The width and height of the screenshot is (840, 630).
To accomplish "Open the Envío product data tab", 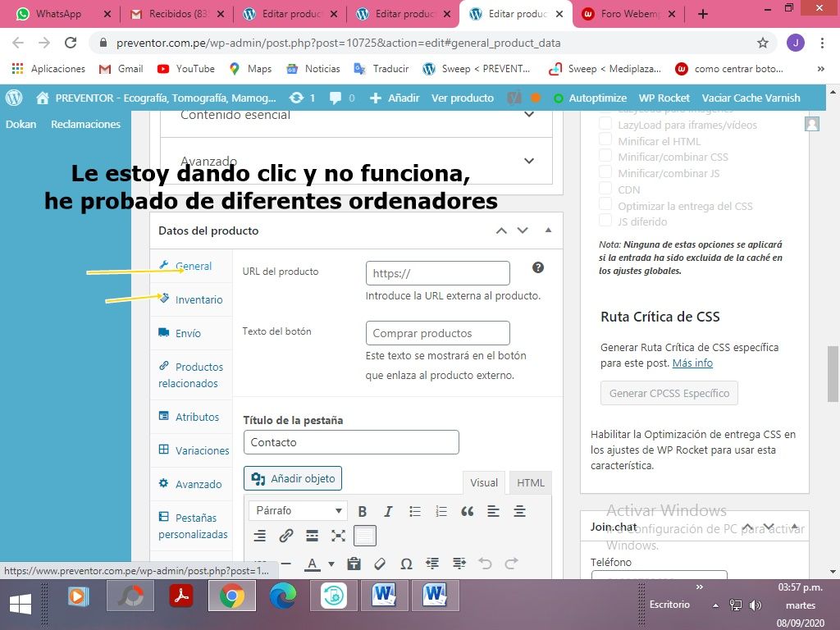I will 191,333.
